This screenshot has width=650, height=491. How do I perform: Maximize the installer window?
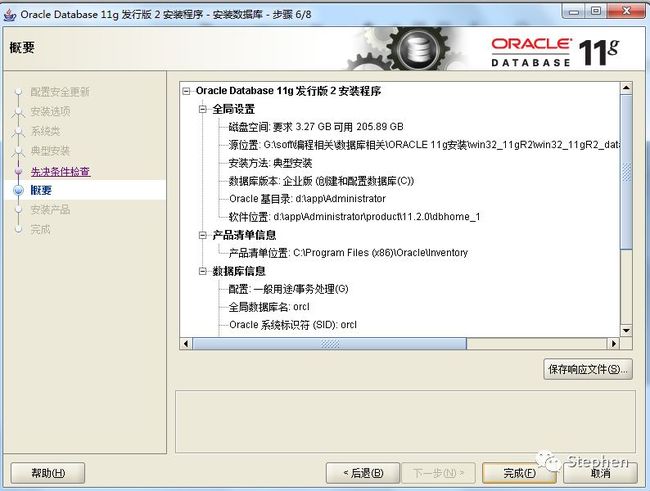[x=596, y=12]
